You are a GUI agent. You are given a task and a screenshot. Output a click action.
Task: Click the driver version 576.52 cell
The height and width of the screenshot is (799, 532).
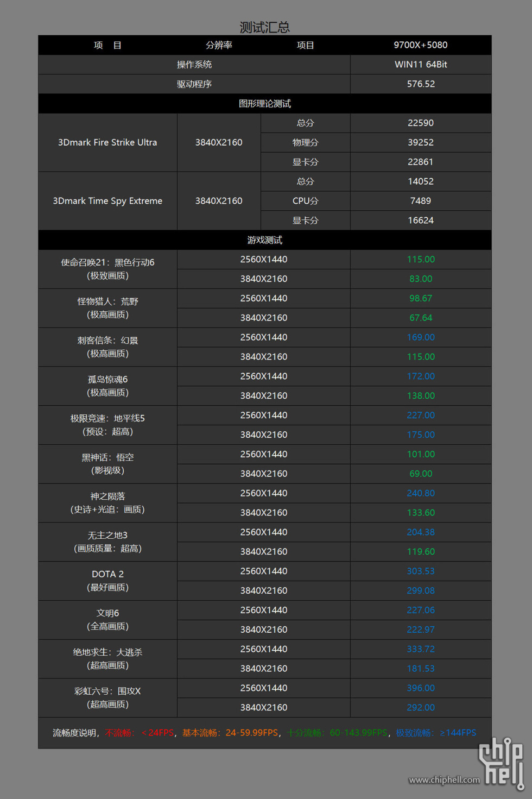tap(421, 84)
